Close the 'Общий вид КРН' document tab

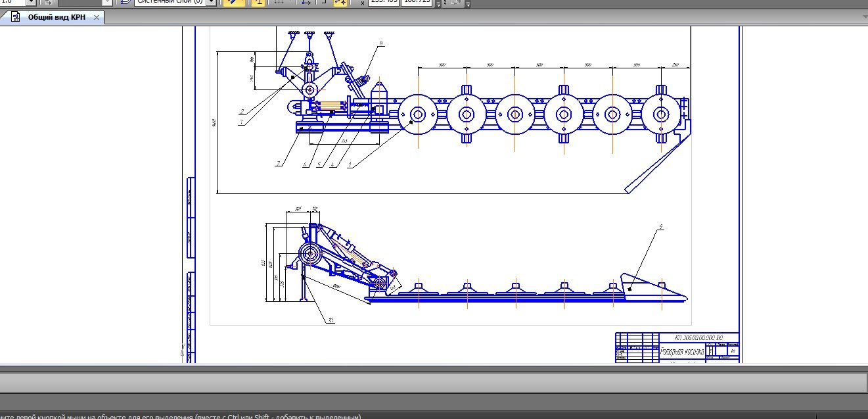pyautogui.click(x=97, y=18)
